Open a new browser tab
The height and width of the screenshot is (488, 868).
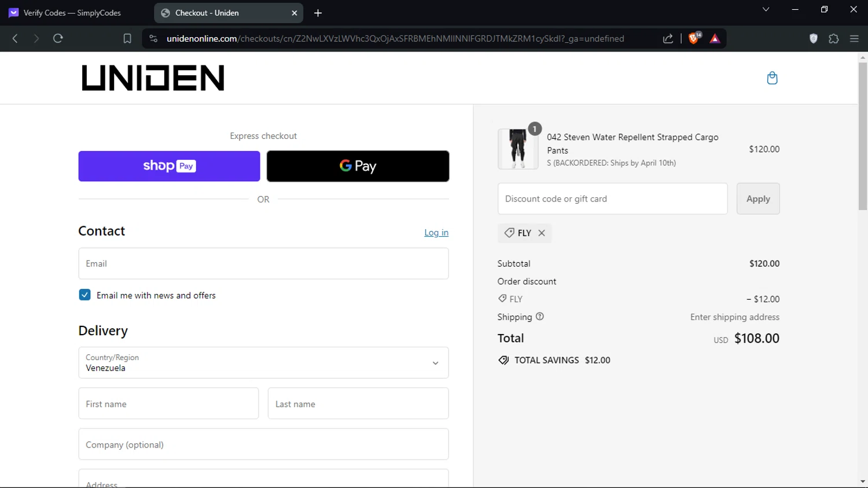click(318, 13)
